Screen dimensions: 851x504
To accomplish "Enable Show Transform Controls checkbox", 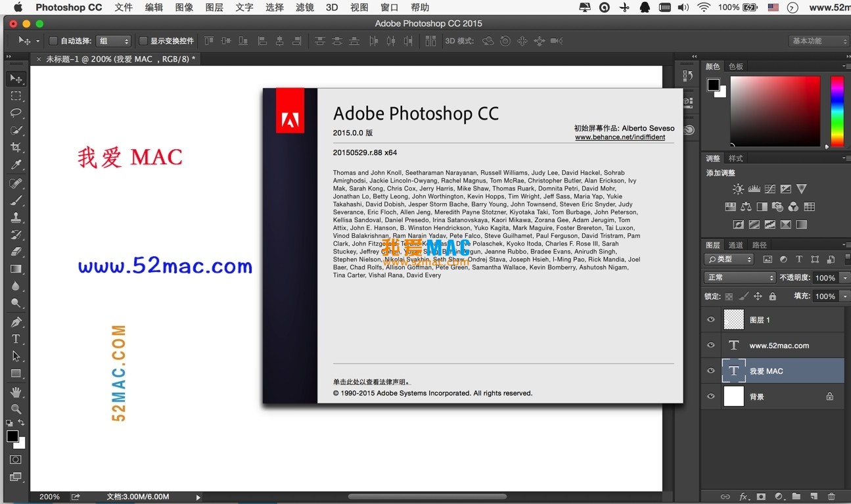I will click(143, 41).
